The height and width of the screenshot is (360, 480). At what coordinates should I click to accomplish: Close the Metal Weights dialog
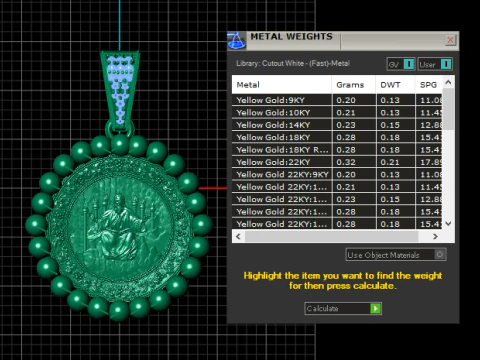point(450,40)
